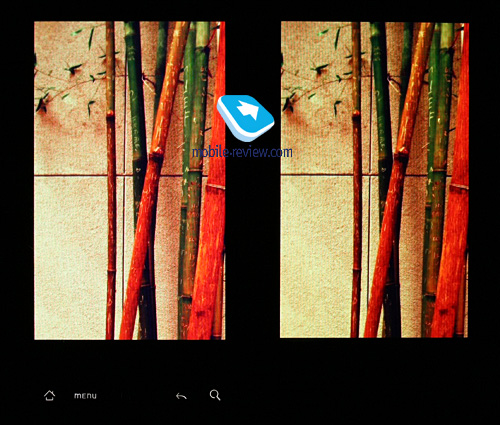The image size is (500, 425).
Task: Click the blue arrow logo badge
Action: 245,118
